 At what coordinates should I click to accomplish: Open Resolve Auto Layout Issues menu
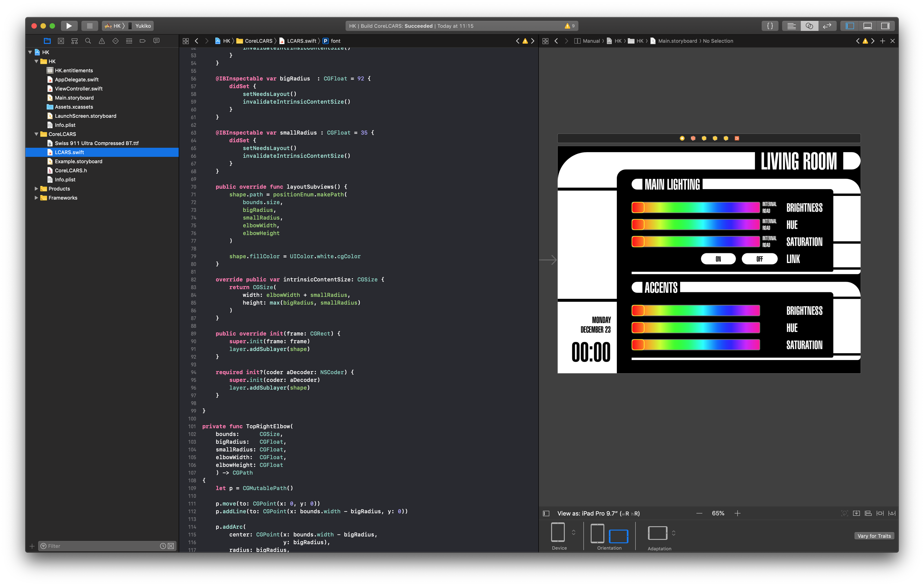pos(892,513)
